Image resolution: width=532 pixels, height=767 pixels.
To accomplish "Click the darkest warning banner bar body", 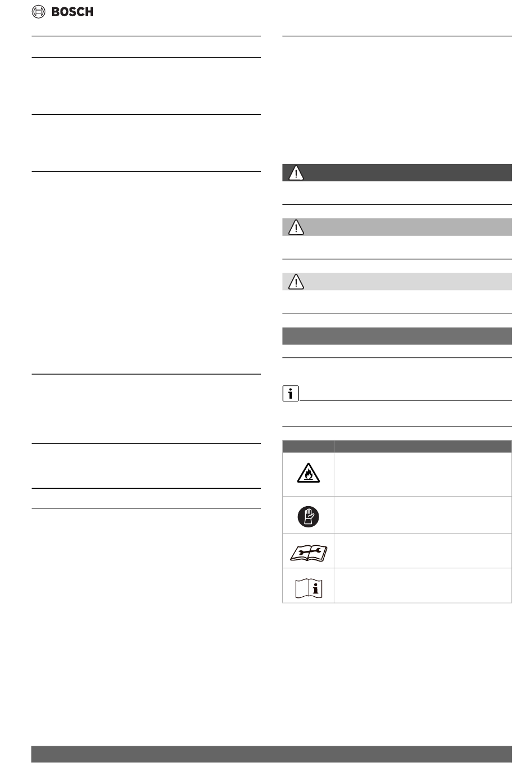I will [x=397, y=172].
